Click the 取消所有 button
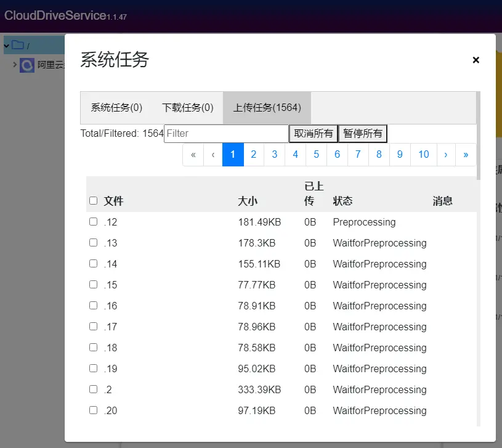502x448 pixels. pos(314,134)
